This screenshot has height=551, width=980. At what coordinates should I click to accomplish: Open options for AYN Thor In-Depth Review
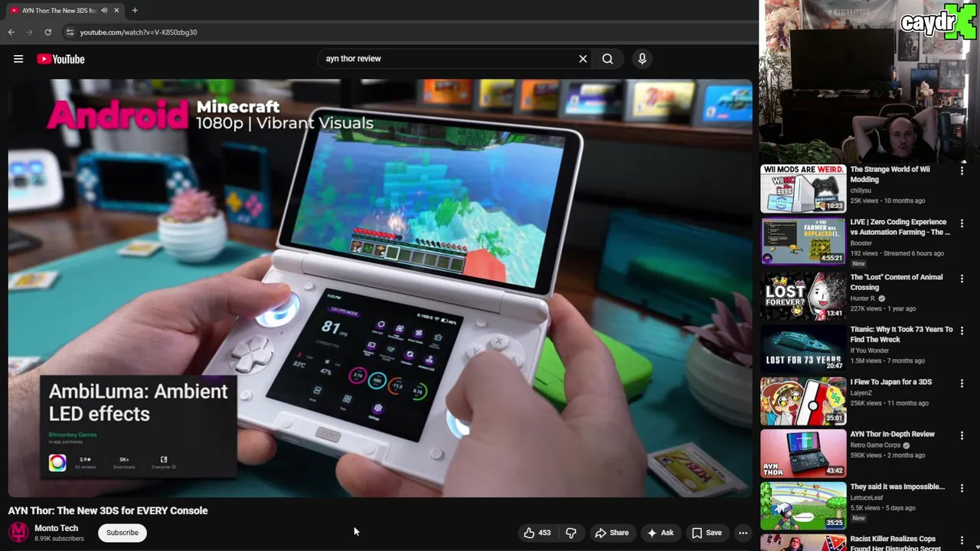pos(962,435)
